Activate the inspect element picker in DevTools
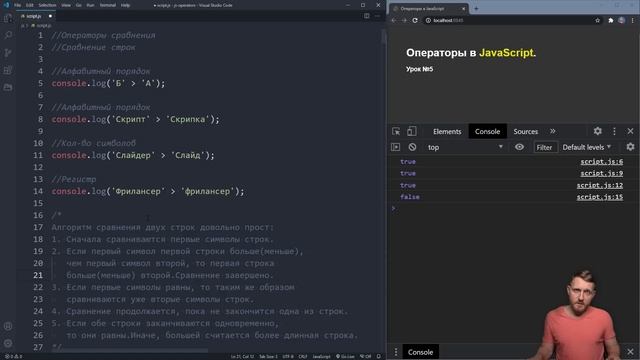The width and height of the screenshot is (640, 360). click(x=396, y=131)
